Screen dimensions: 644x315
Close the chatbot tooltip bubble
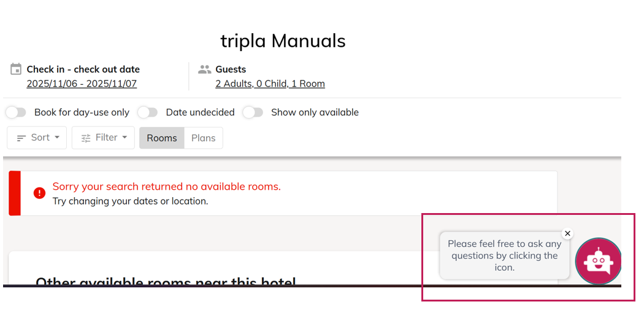pos(567,233)
